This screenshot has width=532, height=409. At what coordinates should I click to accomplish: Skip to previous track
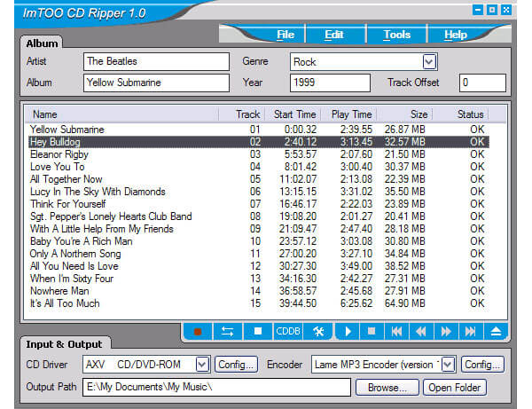(396, 331)
